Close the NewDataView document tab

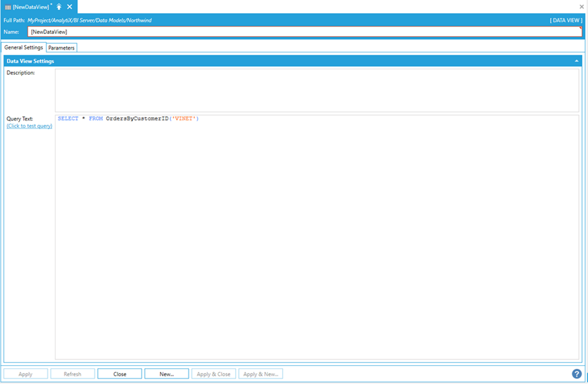tap(70, 7)
